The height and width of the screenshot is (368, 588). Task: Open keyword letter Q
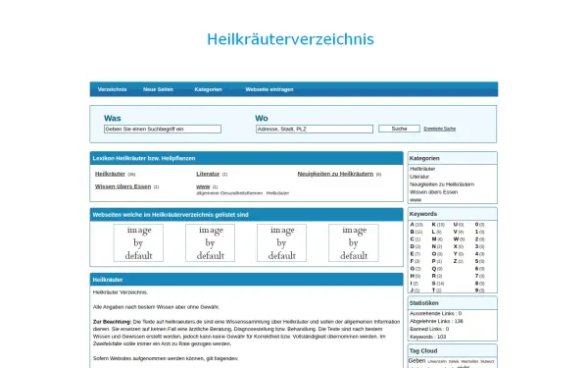[x=434, y=269]
